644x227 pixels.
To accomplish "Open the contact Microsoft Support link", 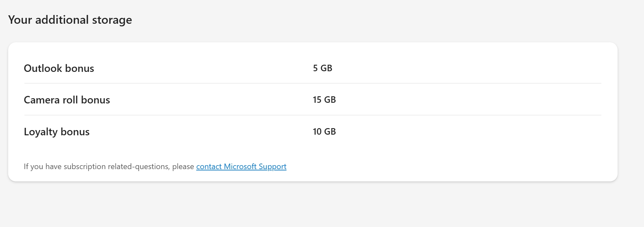I will (241, 167).
